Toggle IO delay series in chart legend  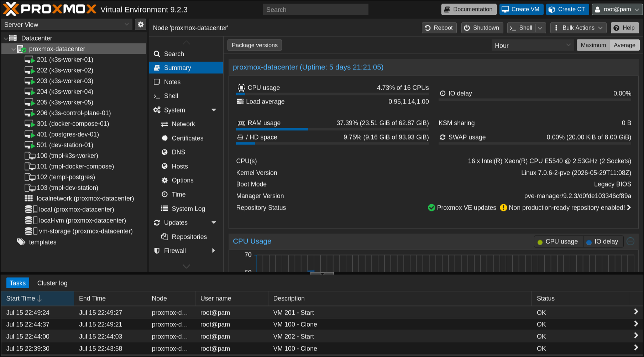[603, 242]
